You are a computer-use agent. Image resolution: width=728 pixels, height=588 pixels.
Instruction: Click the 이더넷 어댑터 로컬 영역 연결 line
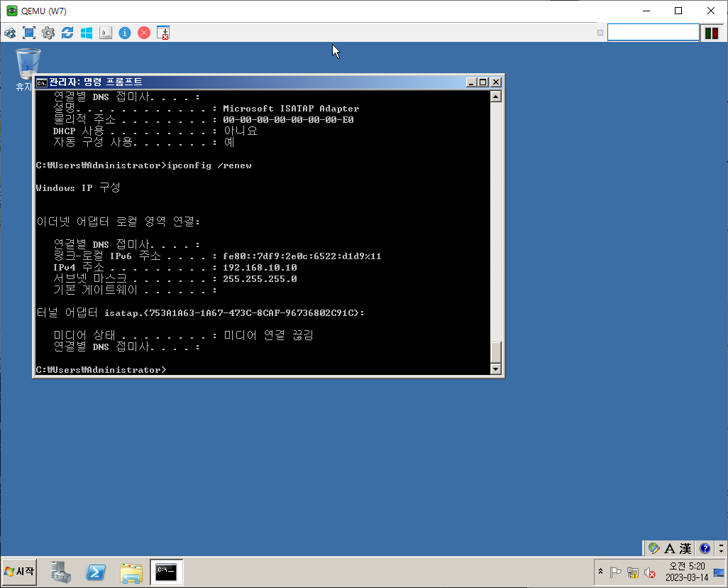118,222
